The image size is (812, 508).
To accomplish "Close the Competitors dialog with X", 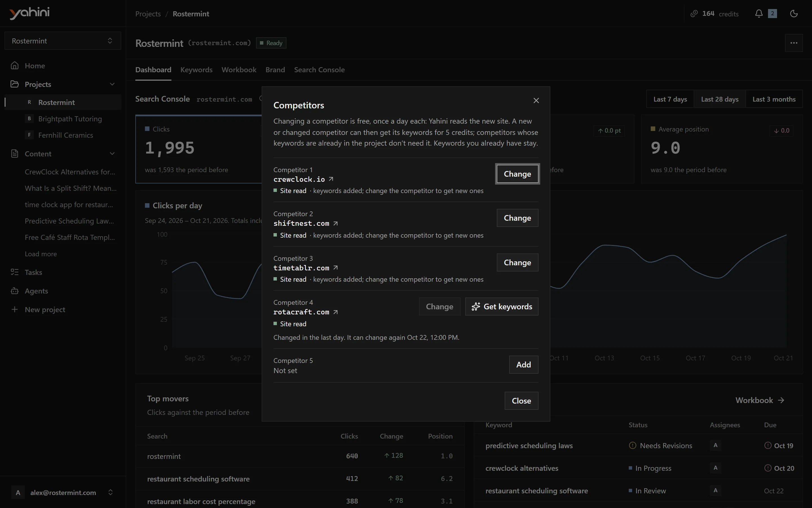I will (x=536, y=100).
